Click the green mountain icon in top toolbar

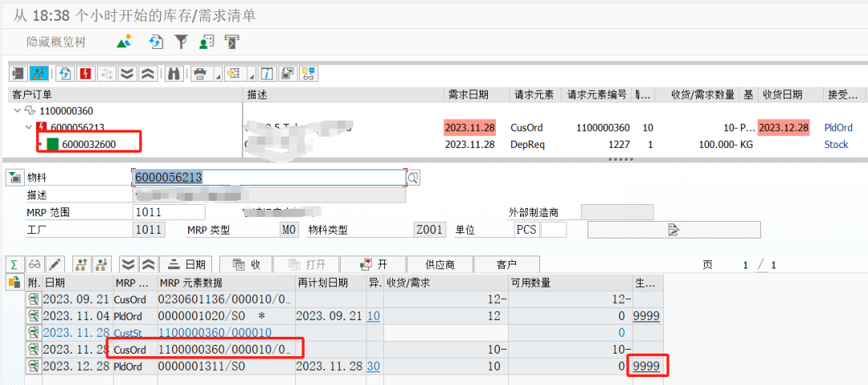point(124,42)
